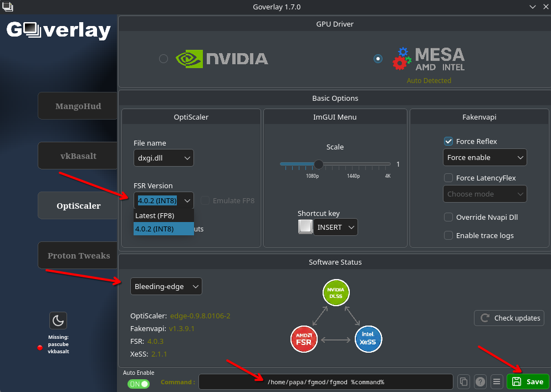Open the Choose mode dropdown
The image size is (551, 392).
point(485,194)
